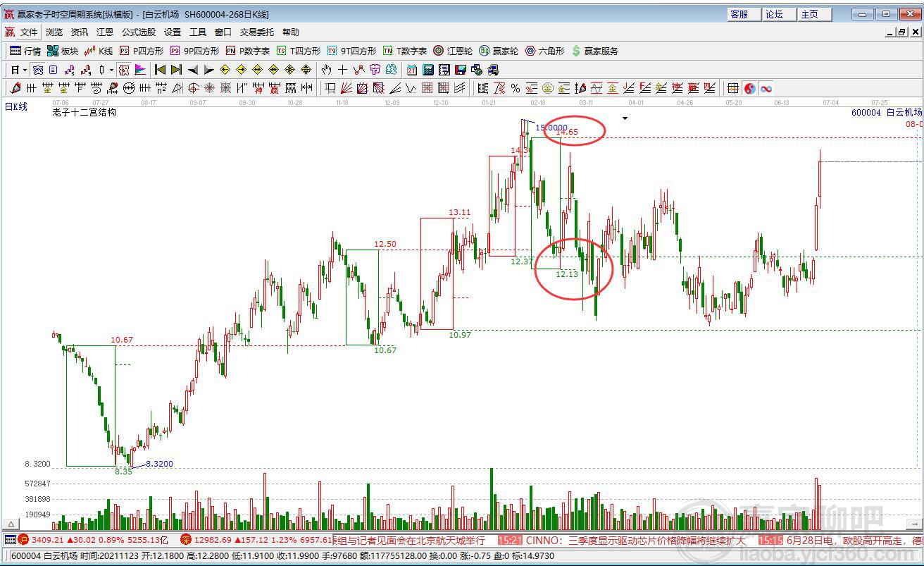Open the 浏览 menu
Image resolution: width=924 pixels, height=566 pixels.
point(54,32)
